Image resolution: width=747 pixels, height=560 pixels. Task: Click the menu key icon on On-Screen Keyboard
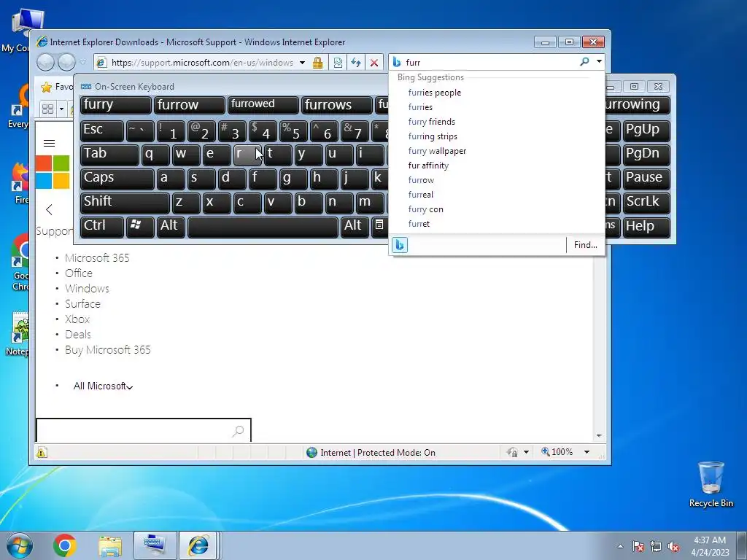pos(379,226)
